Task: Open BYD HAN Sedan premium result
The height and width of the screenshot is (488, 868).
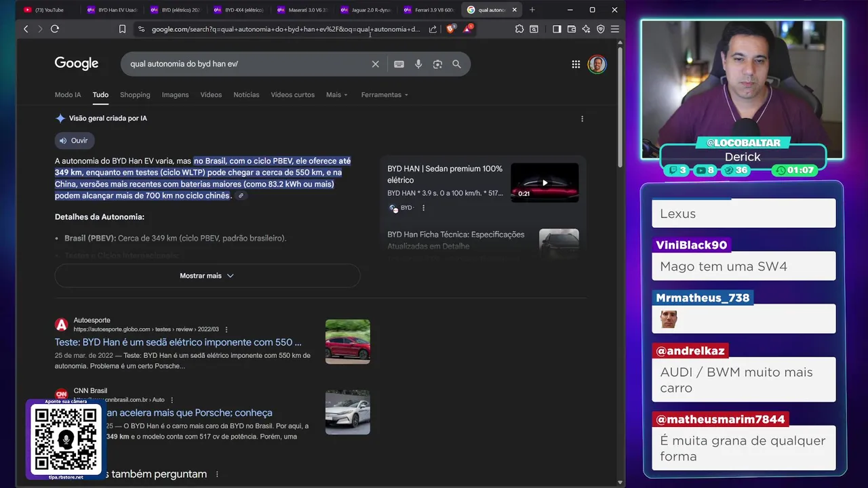Action: pos(445,174)
